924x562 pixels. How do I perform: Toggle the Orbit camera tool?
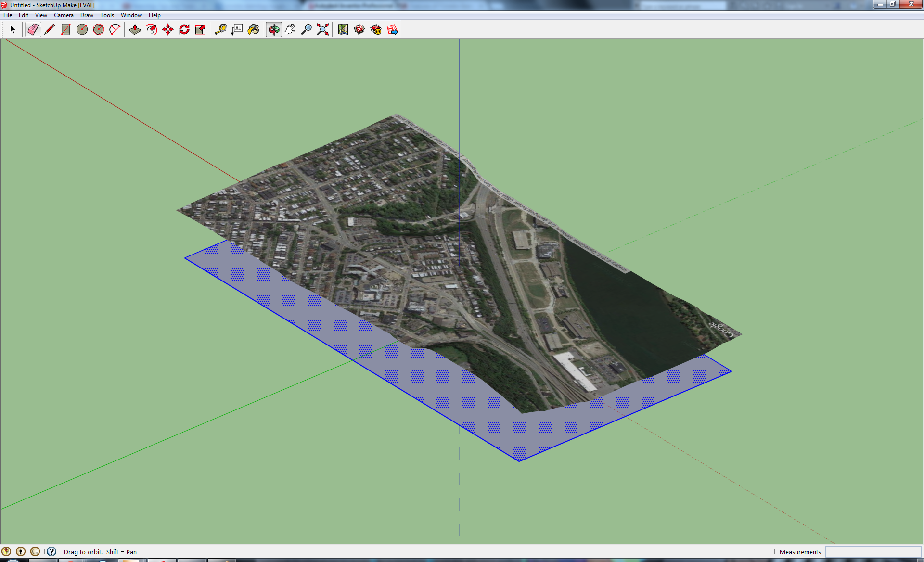point(274,29)
